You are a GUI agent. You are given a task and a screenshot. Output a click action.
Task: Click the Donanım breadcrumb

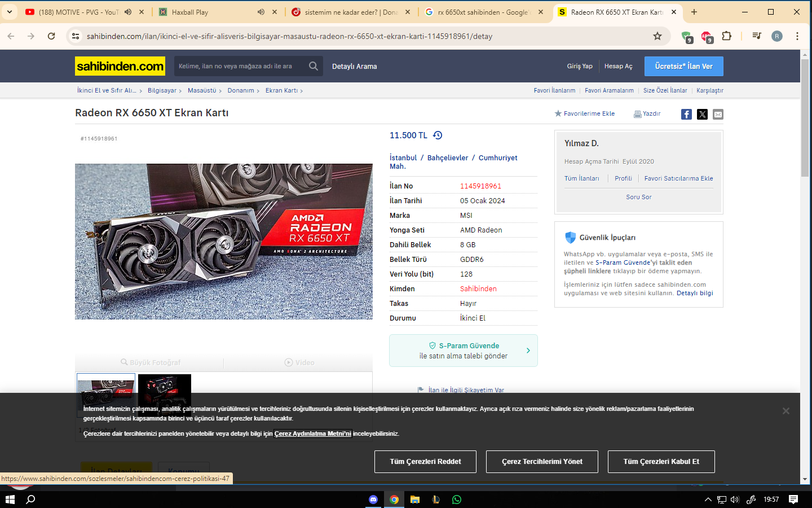241,90
